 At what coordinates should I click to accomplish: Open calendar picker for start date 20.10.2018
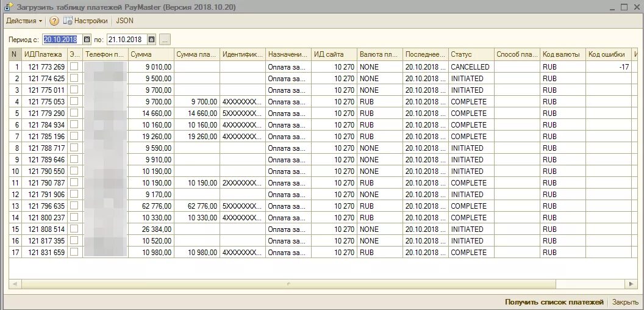[x=87, y=40]
